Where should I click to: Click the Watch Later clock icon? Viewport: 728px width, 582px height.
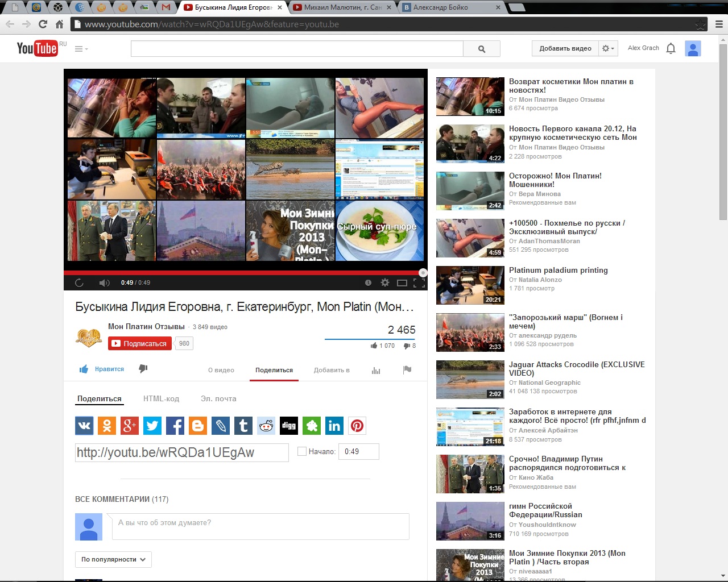(368, 282)
